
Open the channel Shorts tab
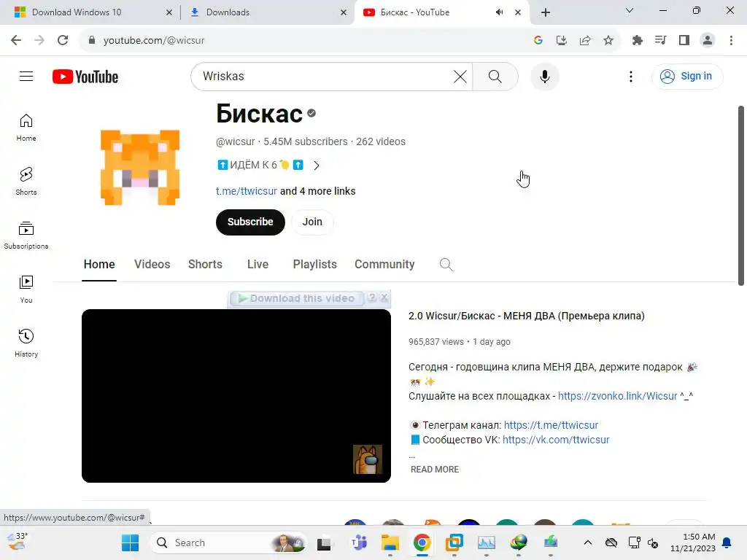[205, 264]
